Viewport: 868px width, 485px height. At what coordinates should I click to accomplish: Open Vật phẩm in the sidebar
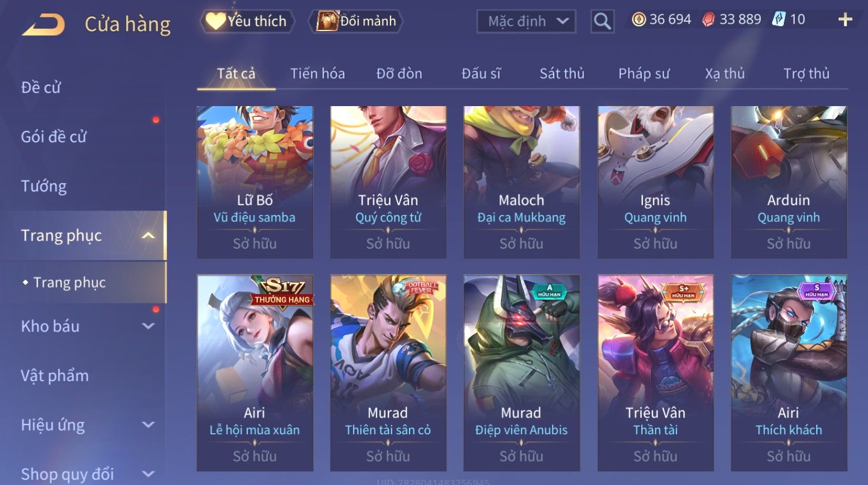pos(55,375)
